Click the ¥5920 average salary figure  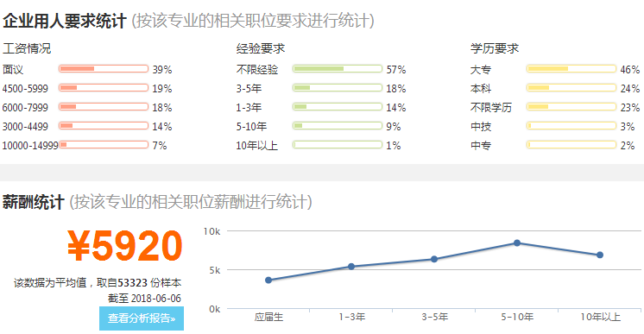tap(125, 246)
